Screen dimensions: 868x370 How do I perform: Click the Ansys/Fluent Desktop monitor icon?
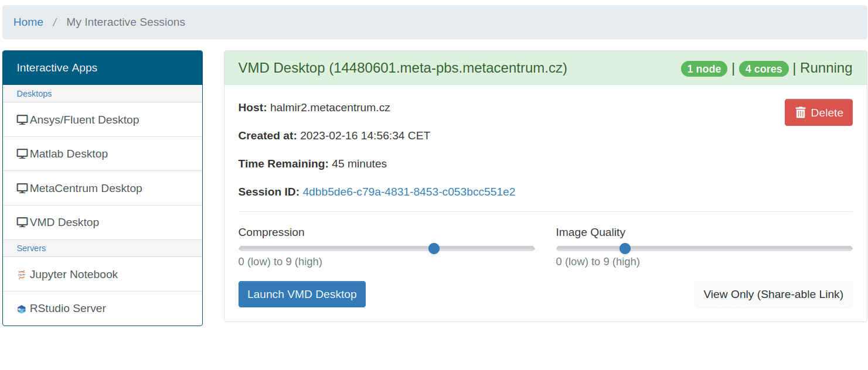click(x=22, y=120)
